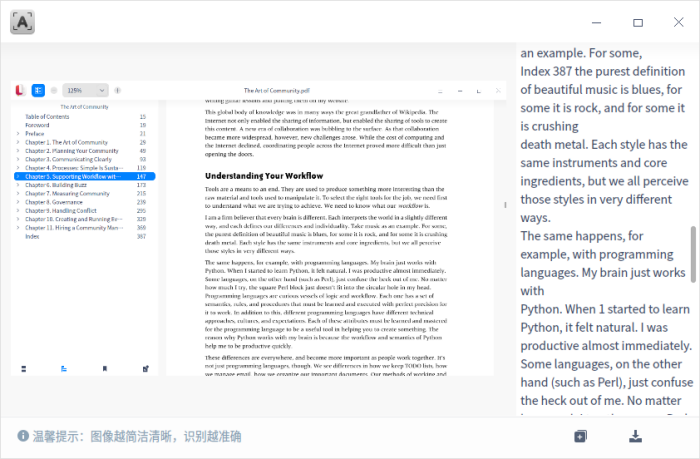Click the scrollbar in the recognized text panel
This screenshot has height=459, width=700.
(x=693, y=255)
